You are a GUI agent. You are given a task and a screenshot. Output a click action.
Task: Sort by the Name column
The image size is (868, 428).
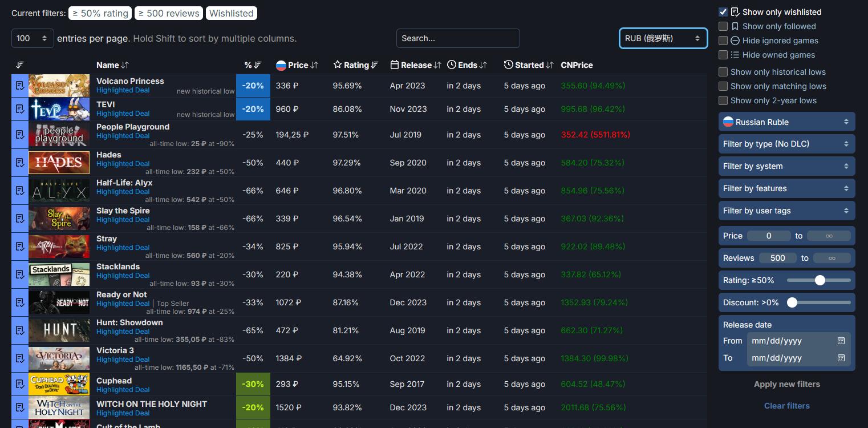click(112, 65)
